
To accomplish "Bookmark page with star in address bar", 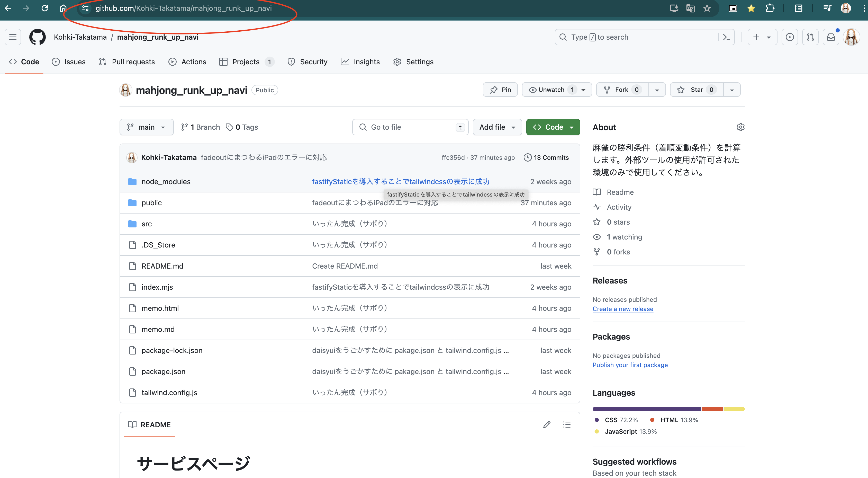I will coord(707,8).
